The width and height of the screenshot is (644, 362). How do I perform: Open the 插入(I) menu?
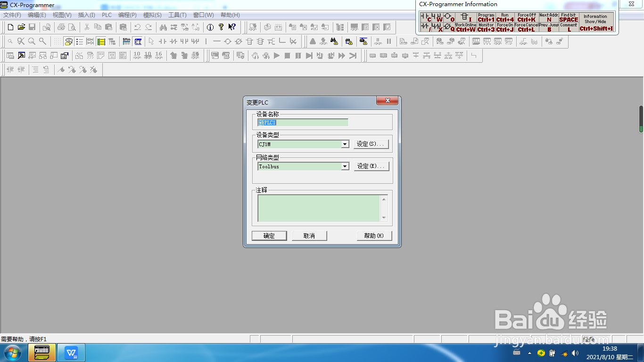tap(87, 15)
